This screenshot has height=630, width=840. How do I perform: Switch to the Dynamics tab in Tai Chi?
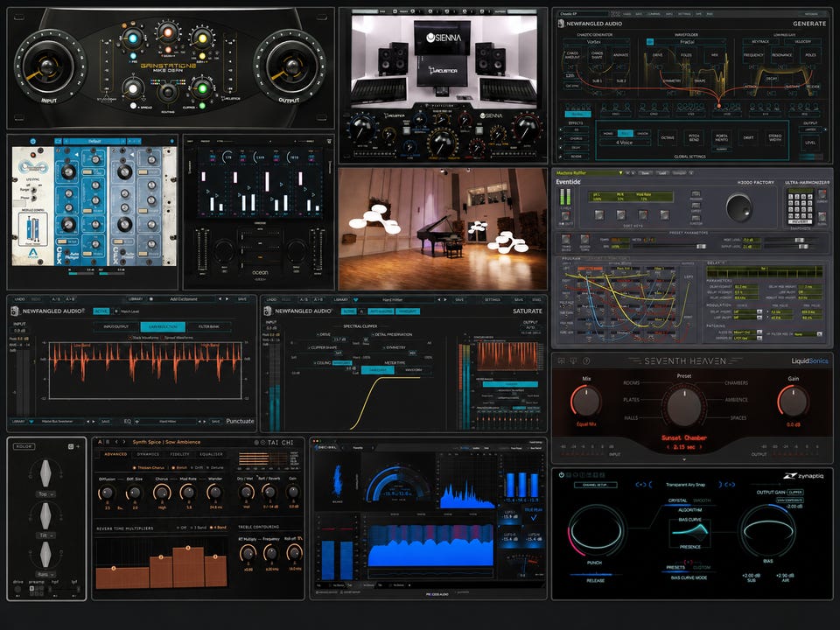(148, 454)
